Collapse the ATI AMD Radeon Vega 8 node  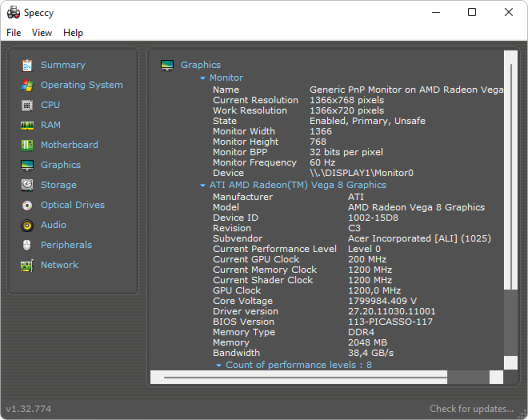coord(202,185)
